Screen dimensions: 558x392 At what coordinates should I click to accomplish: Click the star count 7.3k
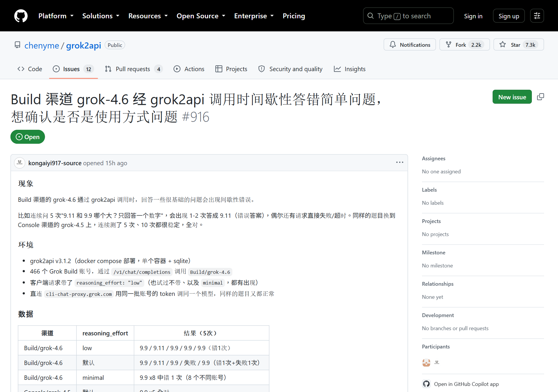coord(530,45)
